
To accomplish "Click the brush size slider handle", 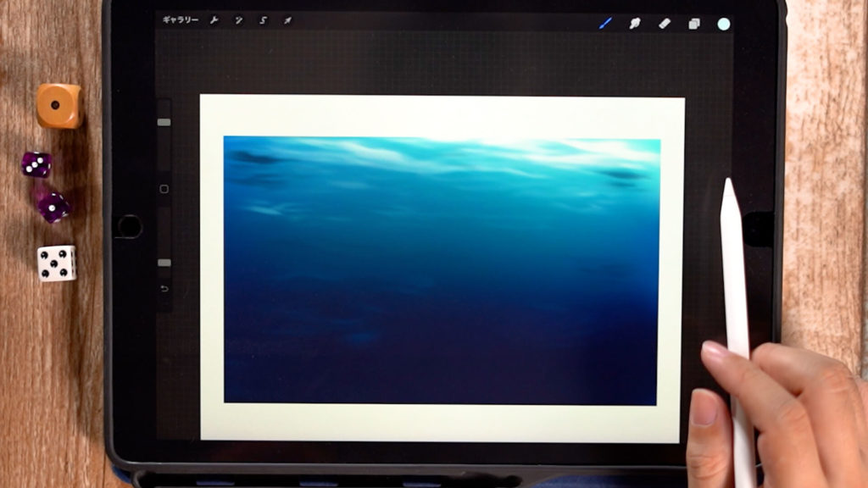I will pyautogui.click(x=164, y=122).
